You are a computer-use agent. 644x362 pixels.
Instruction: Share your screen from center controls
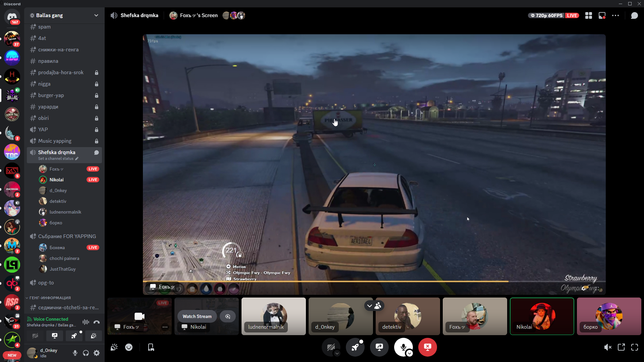[x=379, y=347]
